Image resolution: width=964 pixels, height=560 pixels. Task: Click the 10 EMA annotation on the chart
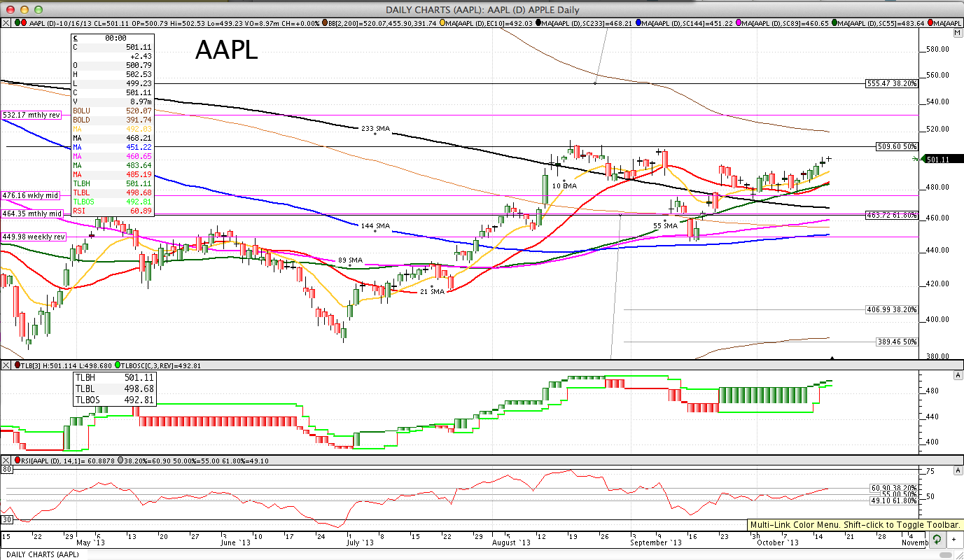(x=564, y=186)
